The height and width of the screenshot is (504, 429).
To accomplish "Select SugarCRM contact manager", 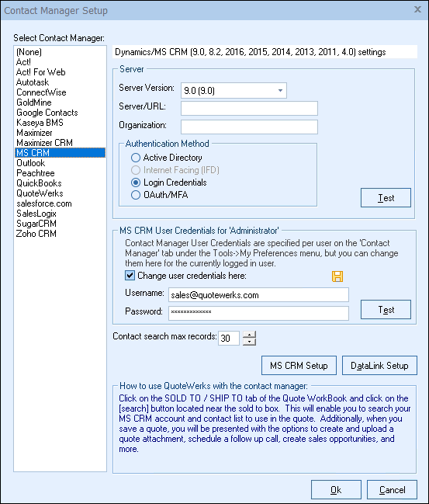I will [x=60, y=224].
